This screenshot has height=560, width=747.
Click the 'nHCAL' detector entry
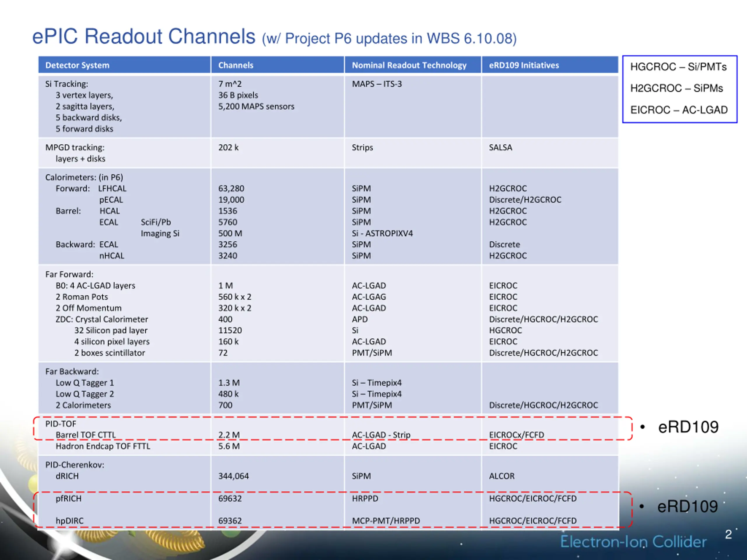pyautogui.click(x=112, y=256)
